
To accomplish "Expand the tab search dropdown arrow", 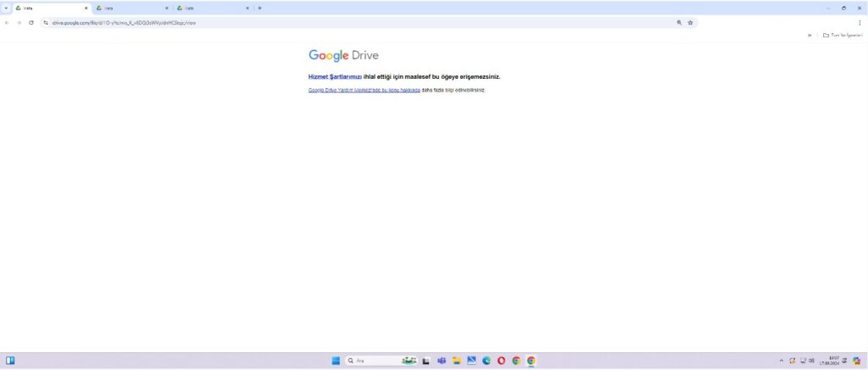I will tap(7, 8).
